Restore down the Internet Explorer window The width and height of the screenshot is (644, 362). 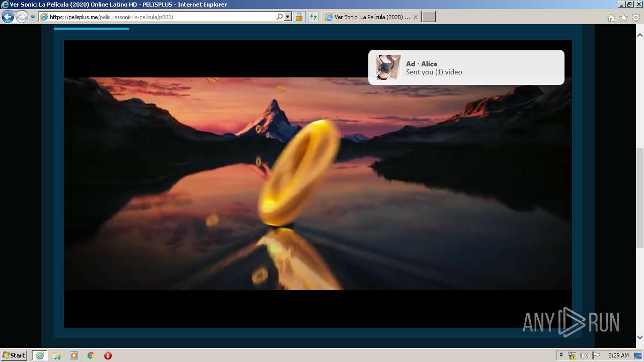[630, 5]
